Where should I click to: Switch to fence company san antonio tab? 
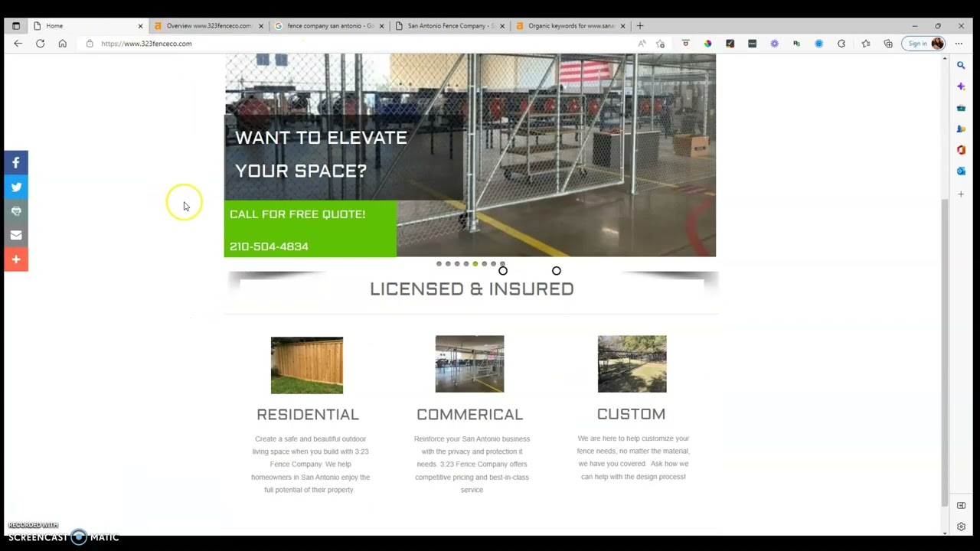pos(329,26)
